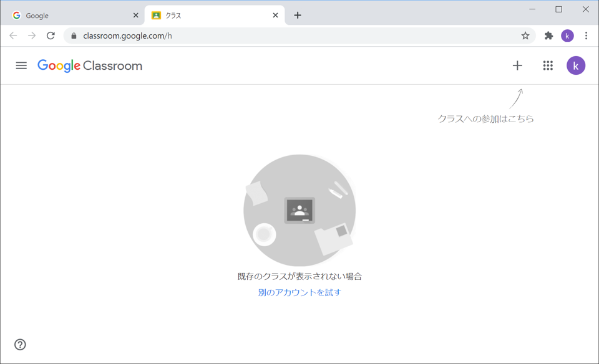Open the Chrome three-dot menu
The width and height of the screenshot is (599, 364).
pyautogui.click(x=586, y=36)
